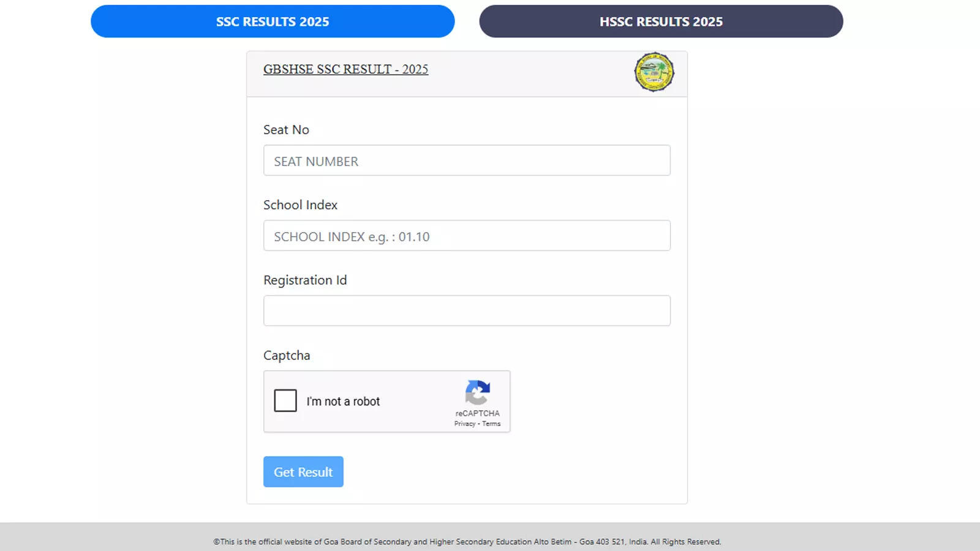Check the 'I'm not a robot' checkbox
Screen dimensions: 980x551
click(x=285, y=401)
